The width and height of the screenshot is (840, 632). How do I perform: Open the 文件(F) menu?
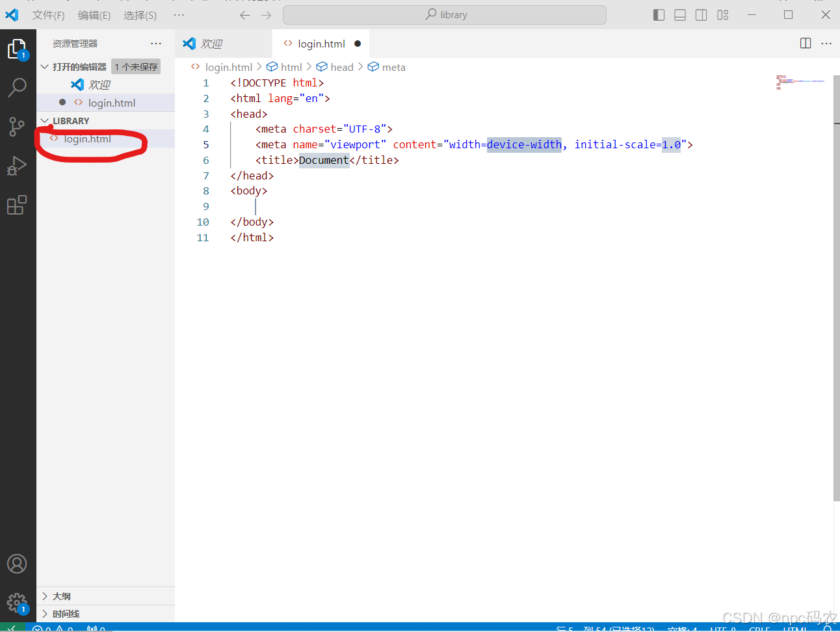tap(48, 15)
